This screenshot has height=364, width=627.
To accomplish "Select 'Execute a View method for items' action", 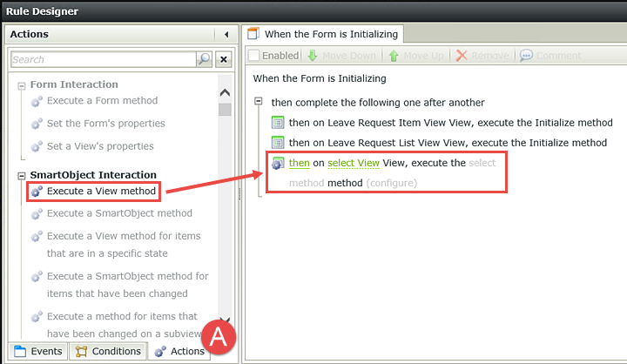I will point(124,245).
